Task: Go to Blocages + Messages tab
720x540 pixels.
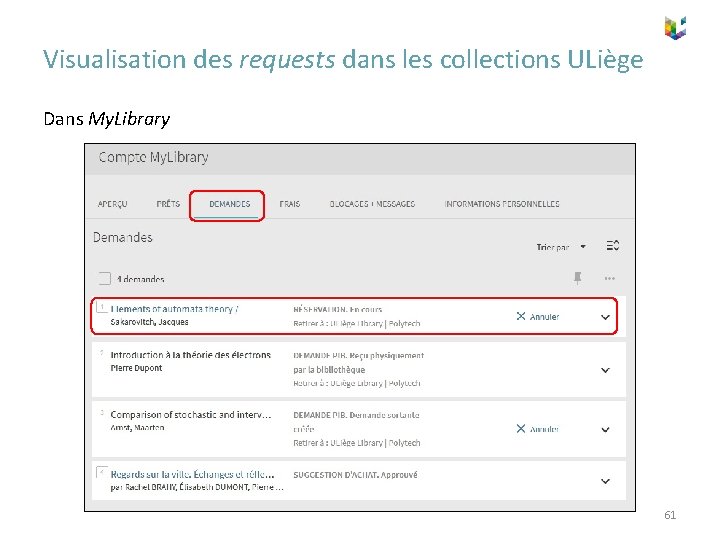Action: (x=372, y=204)
